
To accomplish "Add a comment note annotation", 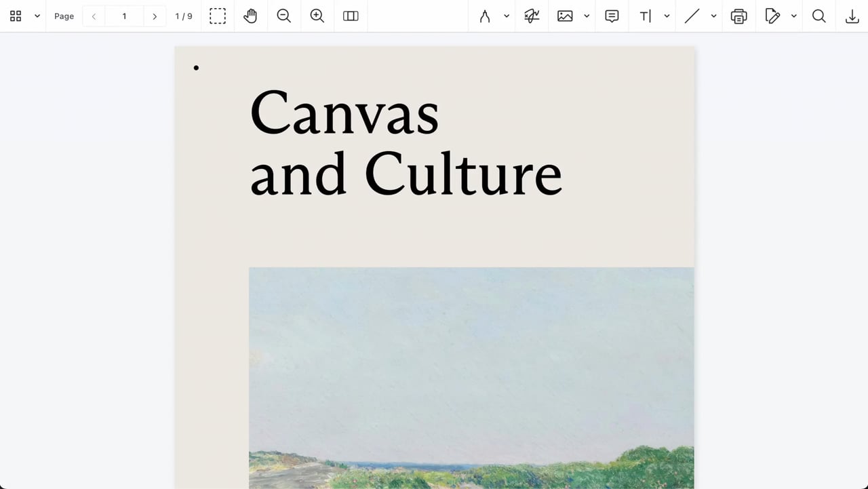I will point(612,16).
